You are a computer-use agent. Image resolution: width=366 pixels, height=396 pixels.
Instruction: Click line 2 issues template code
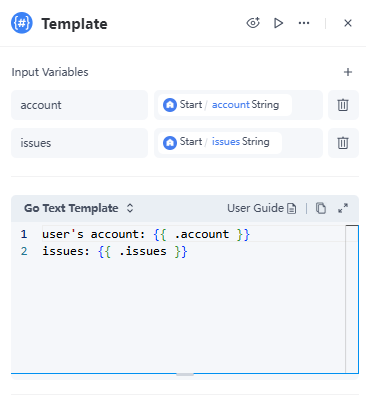coord(115,251)
